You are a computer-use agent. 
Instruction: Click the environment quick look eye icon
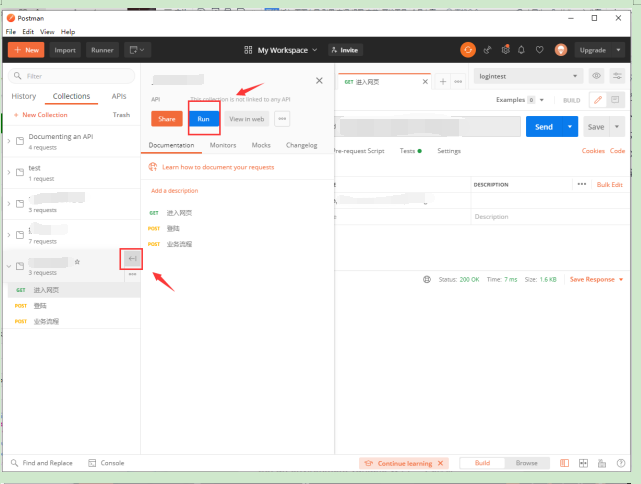596,76
